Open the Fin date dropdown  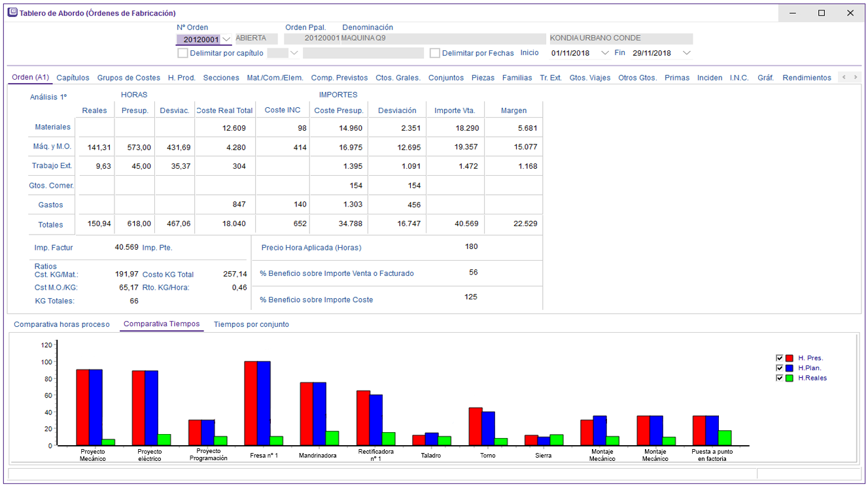[686, 53]
